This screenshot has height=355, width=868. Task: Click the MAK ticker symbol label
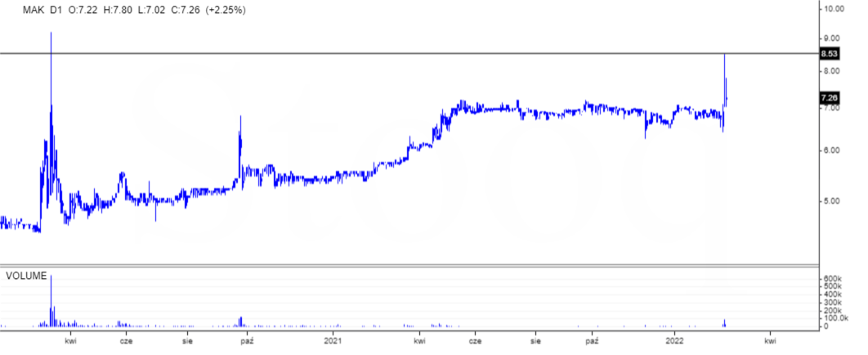[33, 10]
